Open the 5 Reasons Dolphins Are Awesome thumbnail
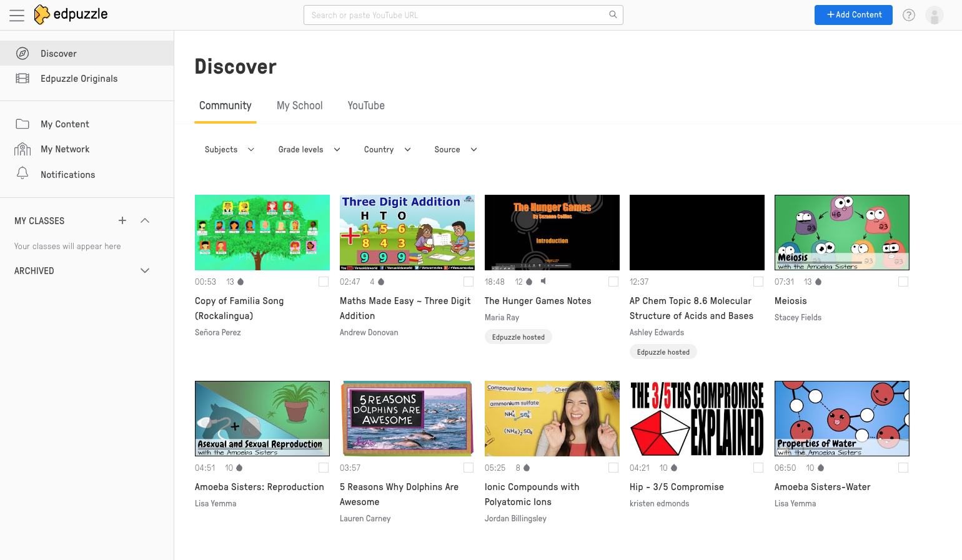 [407, 418]
